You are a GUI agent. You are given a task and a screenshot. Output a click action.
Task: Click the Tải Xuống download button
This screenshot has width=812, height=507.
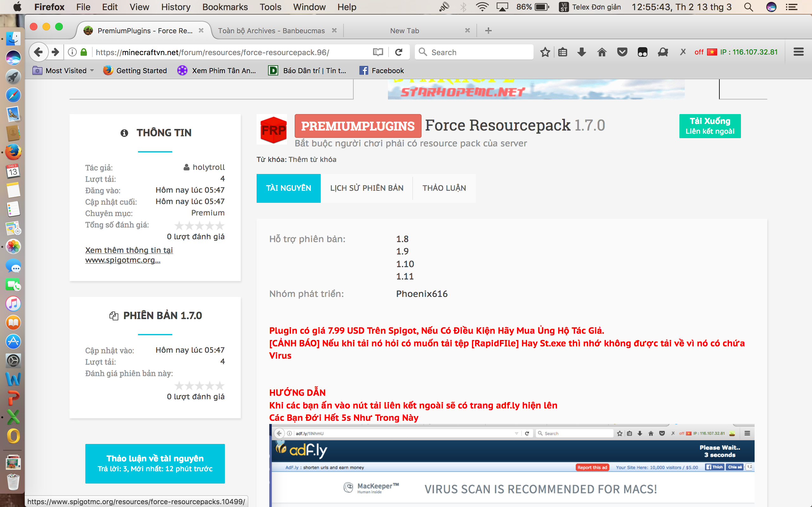click(710, 126)
